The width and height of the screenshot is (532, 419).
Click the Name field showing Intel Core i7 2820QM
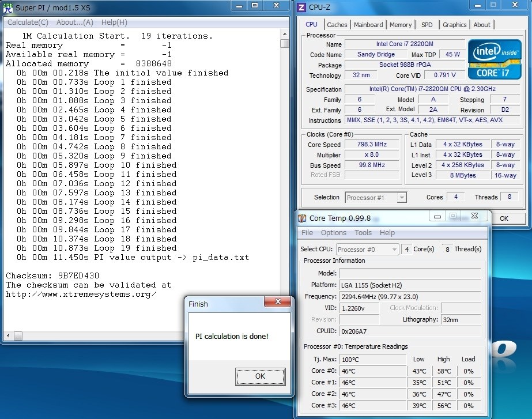pyautogui.click(x=405, y=44)
